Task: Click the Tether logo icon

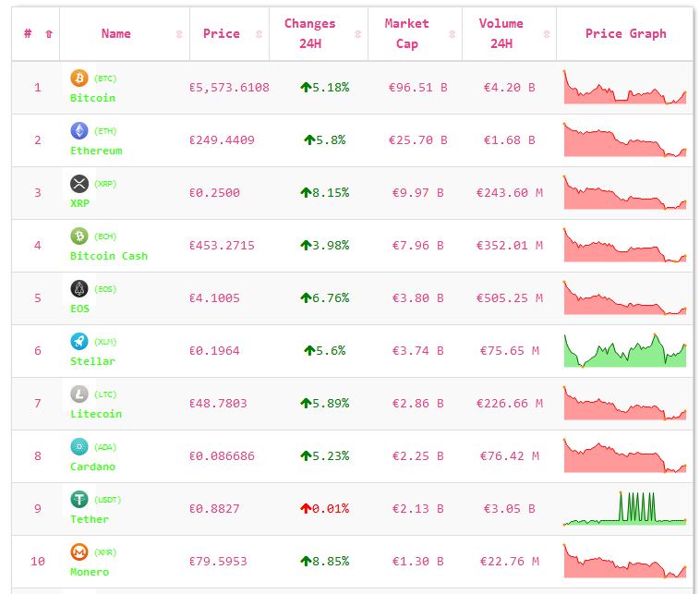Action: tap(79, 500)
